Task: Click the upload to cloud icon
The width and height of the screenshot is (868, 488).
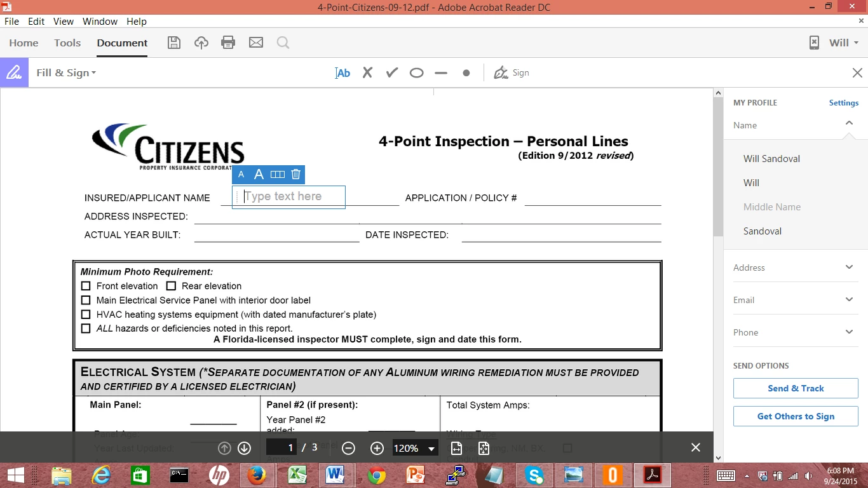Action: tap(201, 43)
